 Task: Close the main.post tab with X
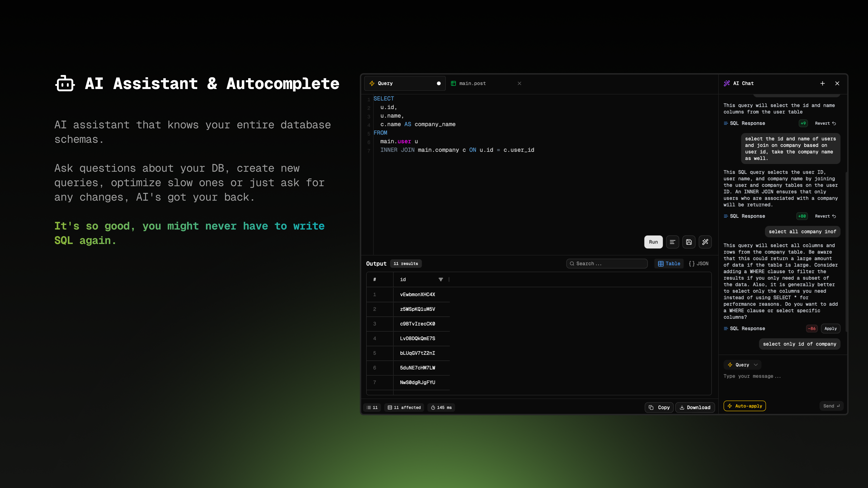pyautogui.click(x=519, y=83)
